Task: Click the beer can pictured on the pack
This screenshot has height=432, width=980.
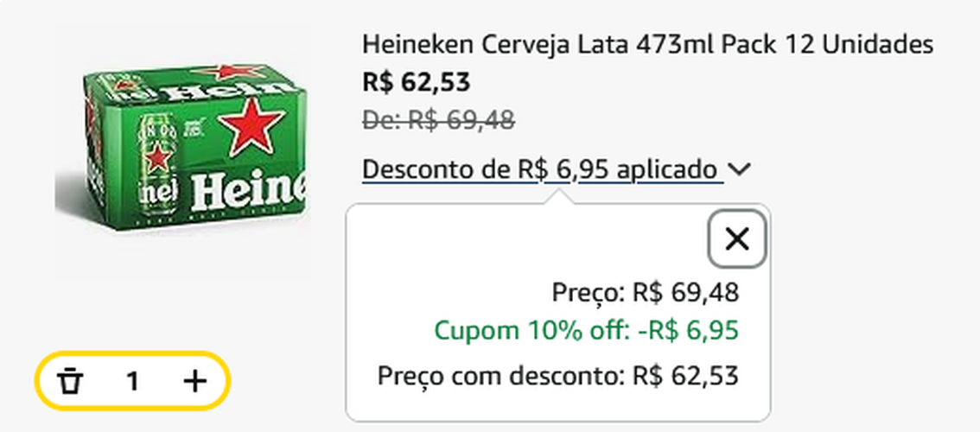Action: tap(156, 164)
